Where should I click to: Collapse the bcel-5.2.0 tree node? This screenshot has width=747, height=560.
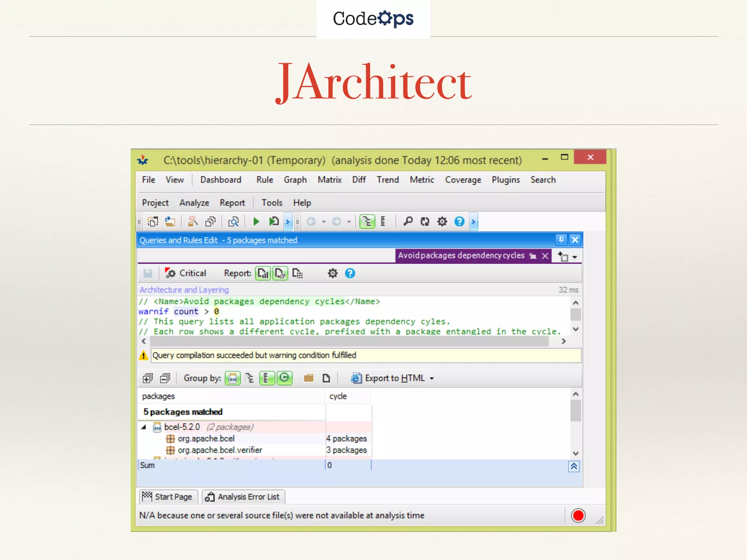click(144, 427)
